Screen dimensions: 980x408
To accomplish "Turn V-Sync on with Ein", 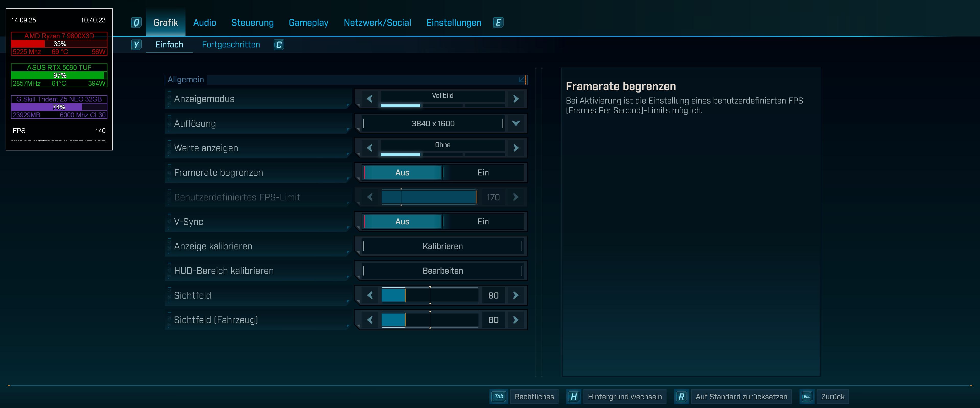I will click(x=483, y=222).
